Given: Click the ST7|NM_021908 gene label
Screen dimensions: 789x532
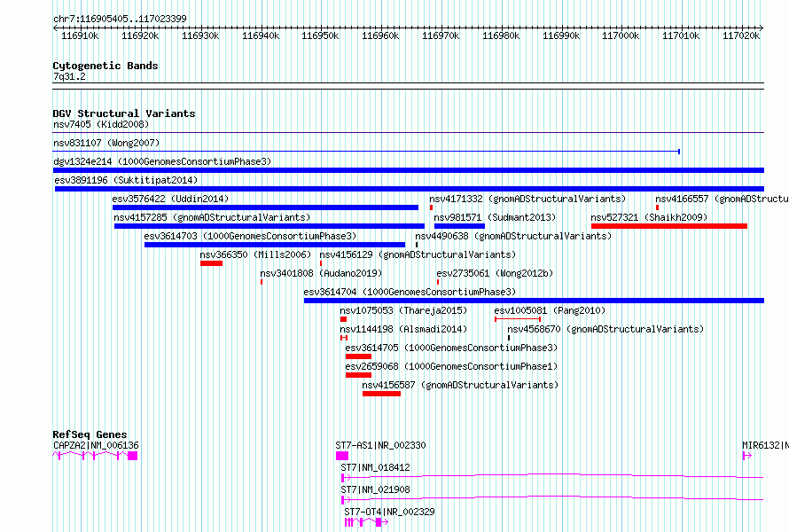Looking at the screenshot, I should point(375,489).
